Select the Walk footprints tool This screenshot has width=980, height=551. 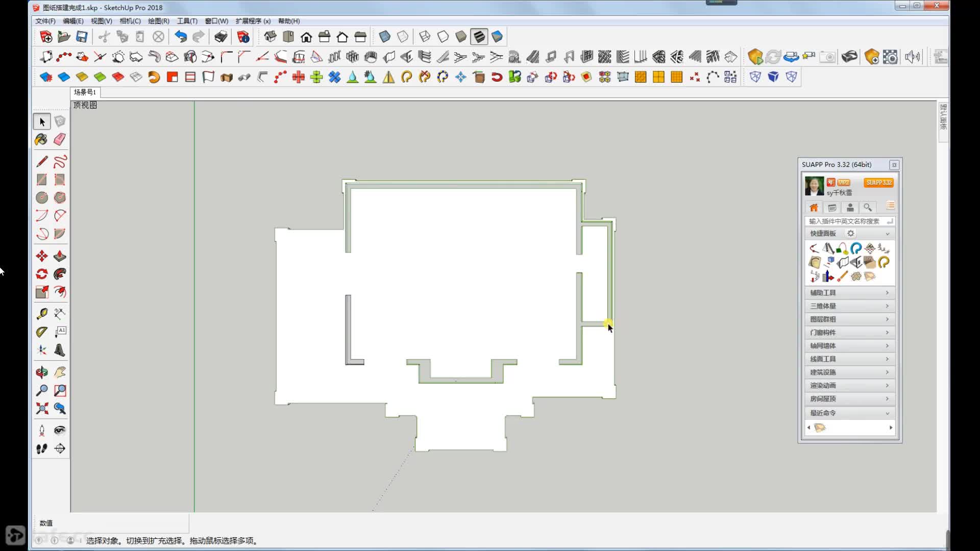tap(42, 448)
